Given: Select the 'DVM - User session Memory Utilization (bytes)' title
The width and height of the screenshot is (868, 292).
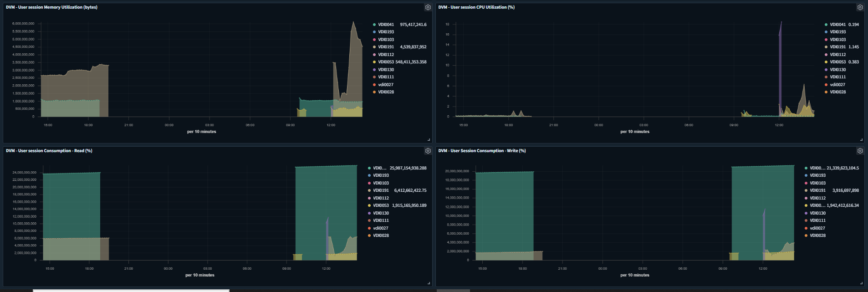Looking at the screenshot, I should pyautogui.click(x=51, y=7).
